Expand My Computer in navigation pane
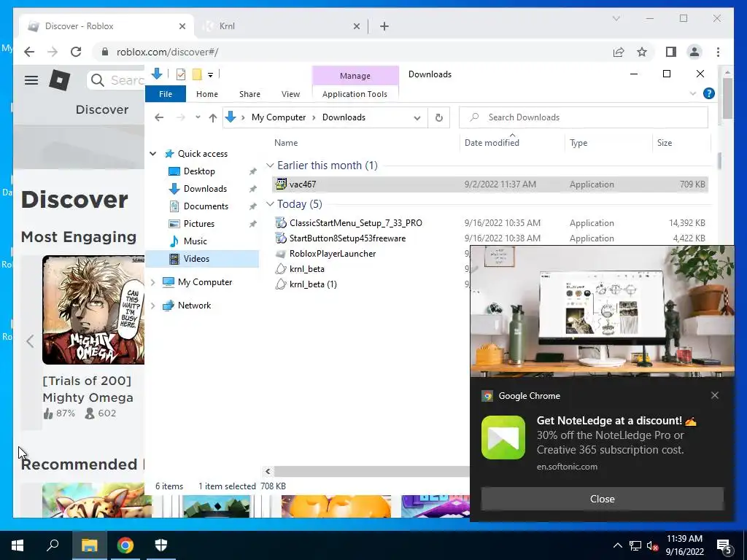 [x=153, y=282]
